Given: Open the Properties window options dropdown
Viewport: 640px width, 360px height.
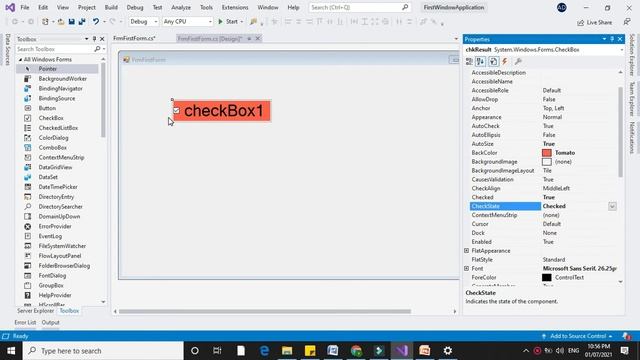Looking at the screenshot, I should click(604, 39).
